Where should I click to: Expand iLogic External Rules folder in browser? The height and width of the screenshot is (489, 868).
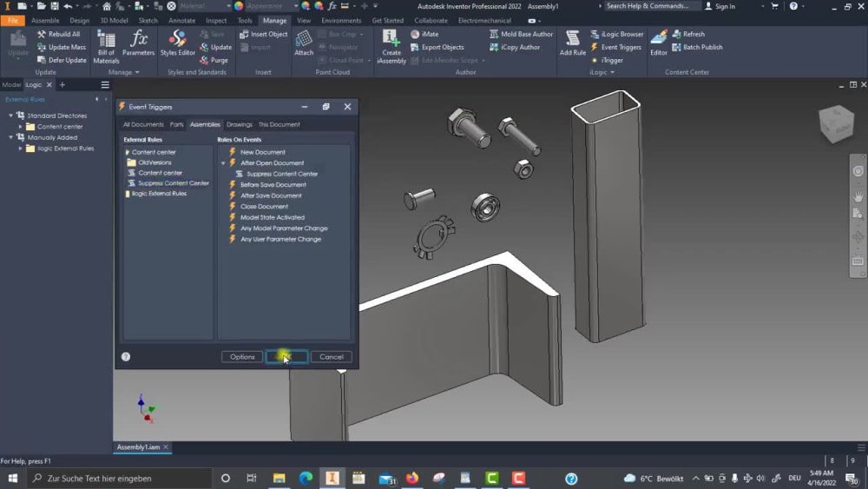point(21,149)
